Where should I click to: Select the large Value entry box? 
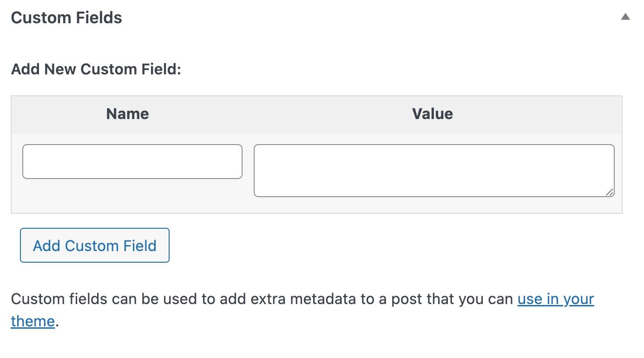click(x=434, y=170)
